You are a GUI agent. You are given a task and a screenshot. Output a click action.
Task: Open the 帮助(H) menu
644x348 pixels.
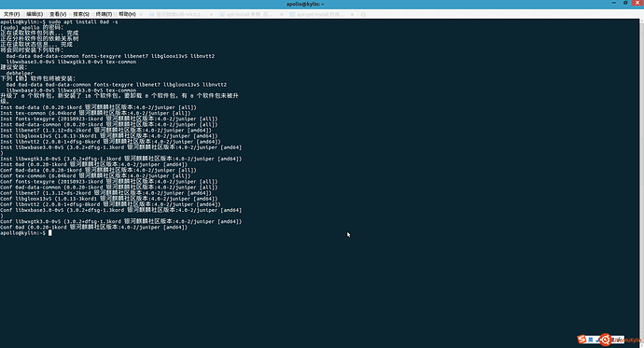(x=127, y=14)
